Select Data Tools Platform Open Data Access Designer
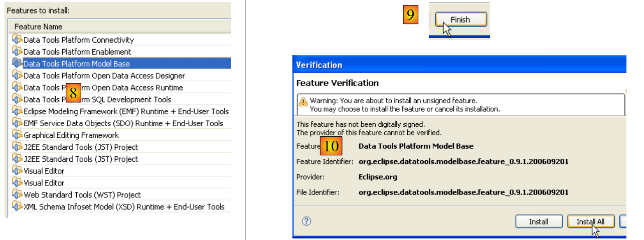Image resolution: width=644 pixels, height=240 pixels. tap(104, 76)
